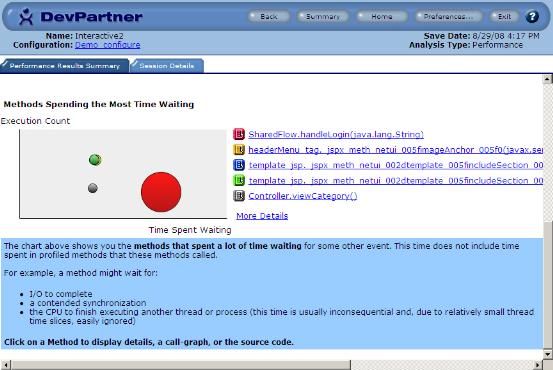Click the horizontal scrollbar thumb
Image resolution: width=553 pixels, height=370 pixels.
(181, 365)
